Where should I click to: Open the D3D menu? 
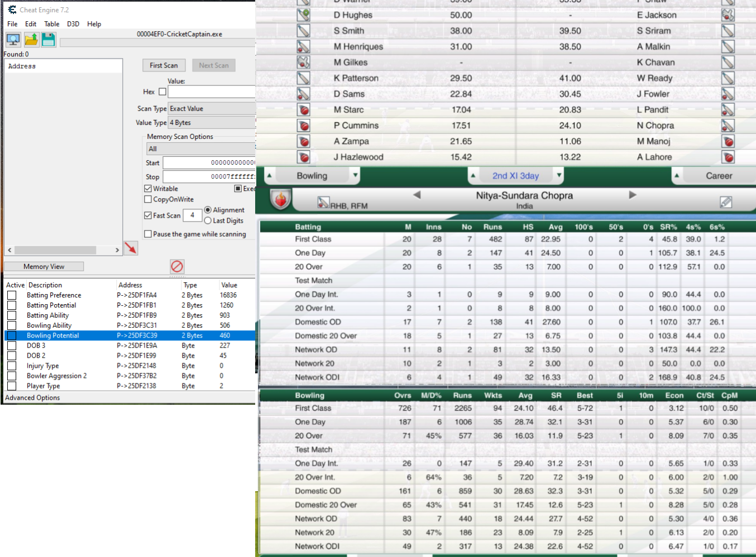(x=73, y=24)
